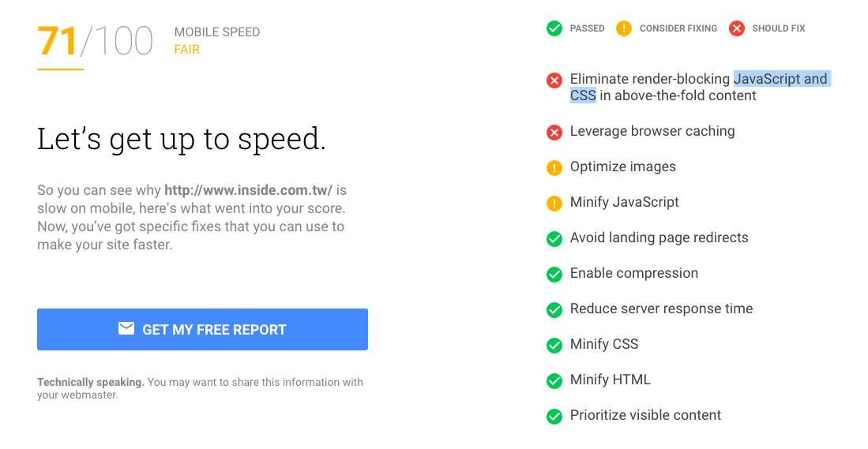
Task: Click the yellow warning icon beside Optimize images
Action: click(554, 168)
